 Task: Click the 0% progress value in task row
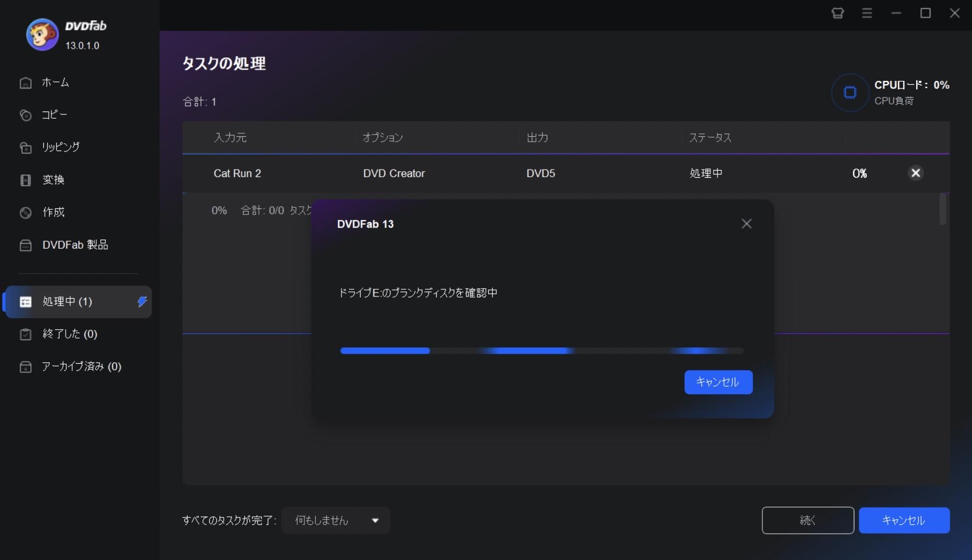tap(860, 173)
